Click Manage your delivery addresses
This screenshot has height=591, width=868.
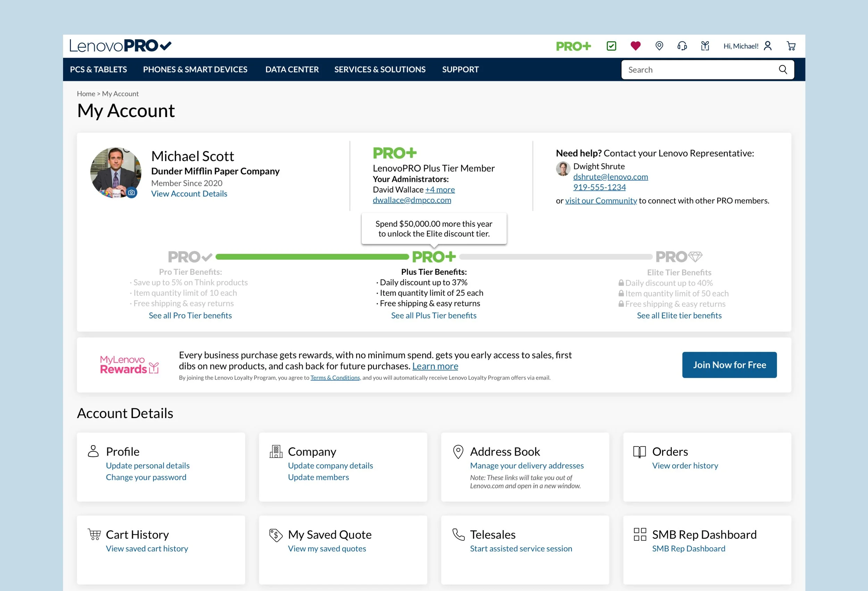[x=527, y=466]
